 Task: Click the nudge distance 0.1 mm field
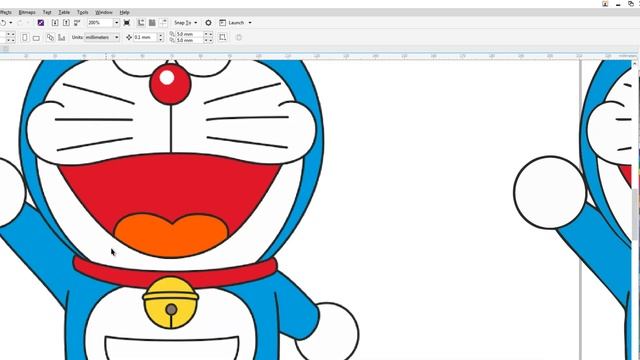point(145,38)
